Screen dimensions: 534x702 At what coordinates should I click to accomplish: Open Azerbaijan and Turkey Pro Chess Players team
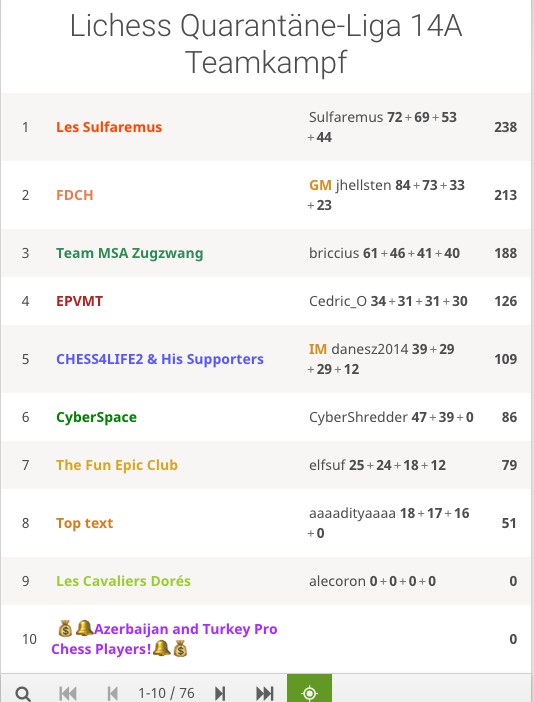point(164,639)
